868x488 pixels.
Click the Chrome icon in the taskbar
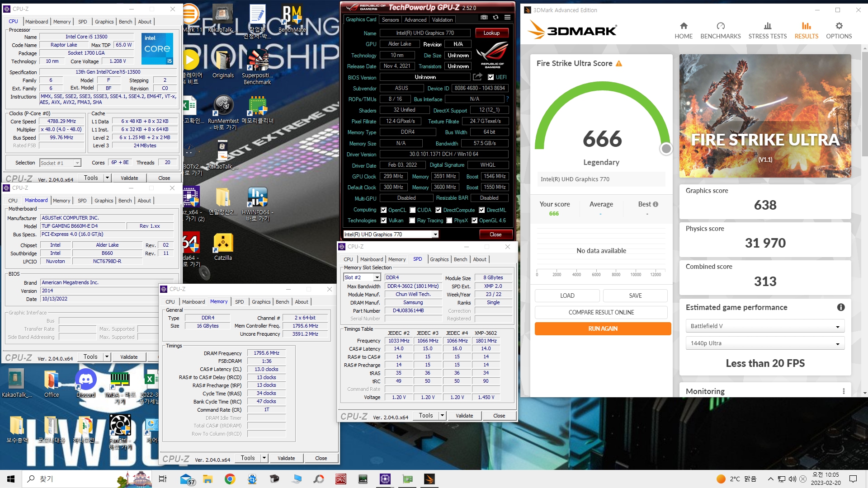230,479
